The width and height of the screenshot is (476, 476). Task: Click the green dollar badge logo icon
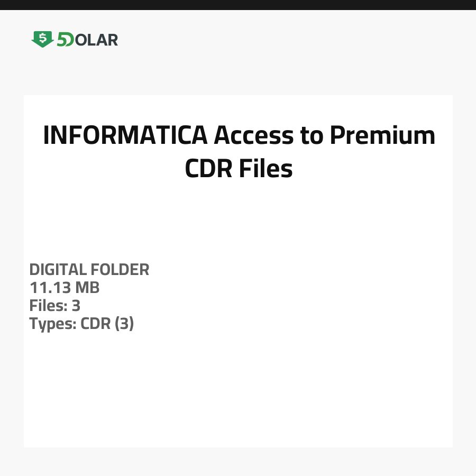(42, 39)
